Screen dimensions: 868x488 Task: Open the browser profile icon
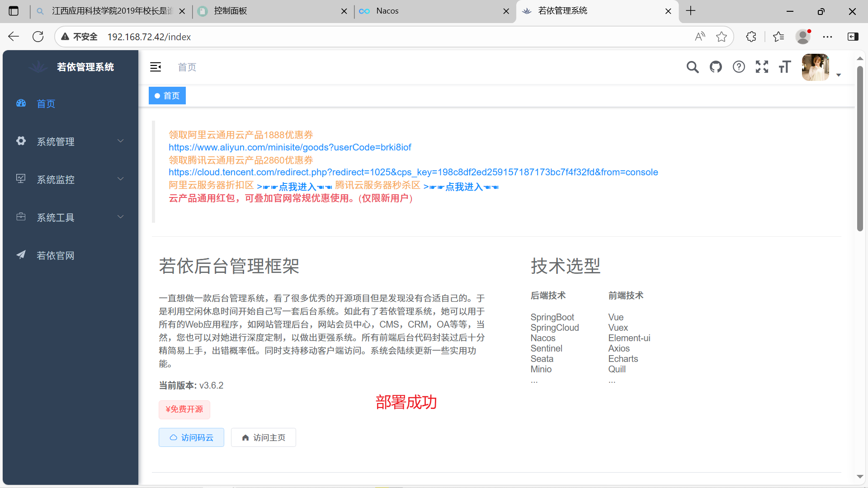coord(803,37)
